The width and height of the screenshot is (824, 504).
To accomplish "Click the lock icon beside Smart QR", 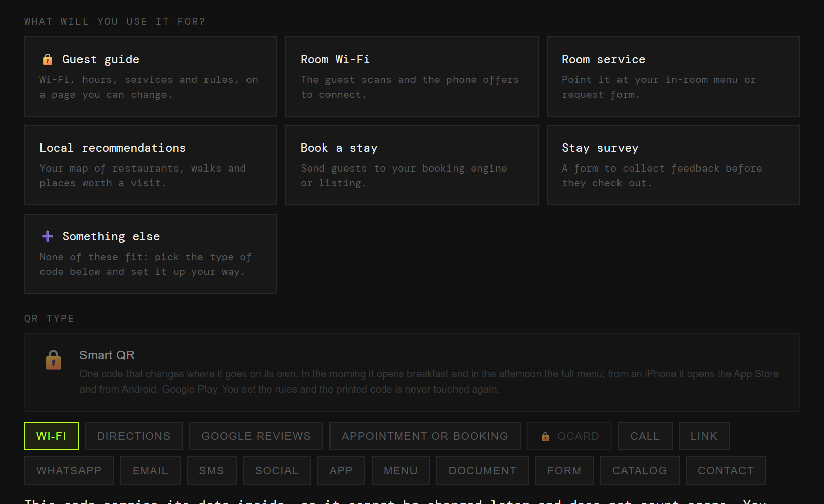I will pos(53,360).
